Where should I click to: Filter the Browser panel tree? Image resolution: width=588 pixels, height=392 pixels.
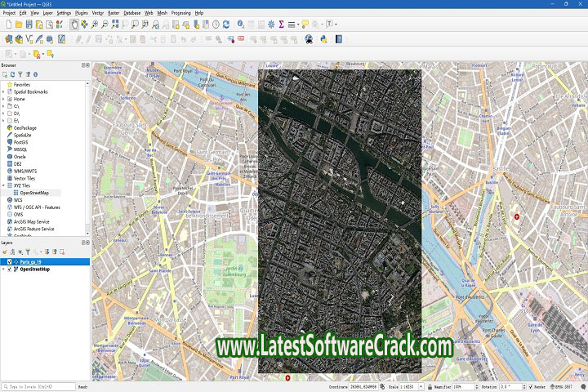coord(20,74)
